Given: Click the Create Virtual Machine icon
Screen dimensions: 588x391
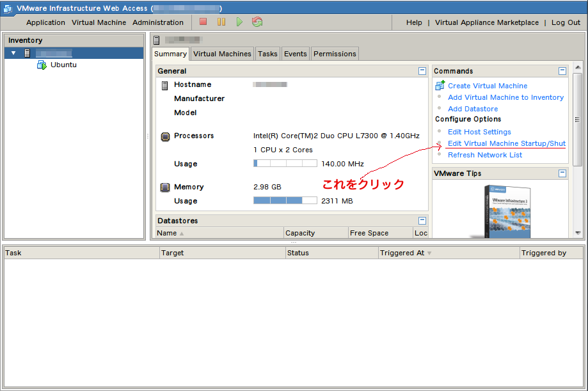Looking at the screenshot, I should click(440, 85).
